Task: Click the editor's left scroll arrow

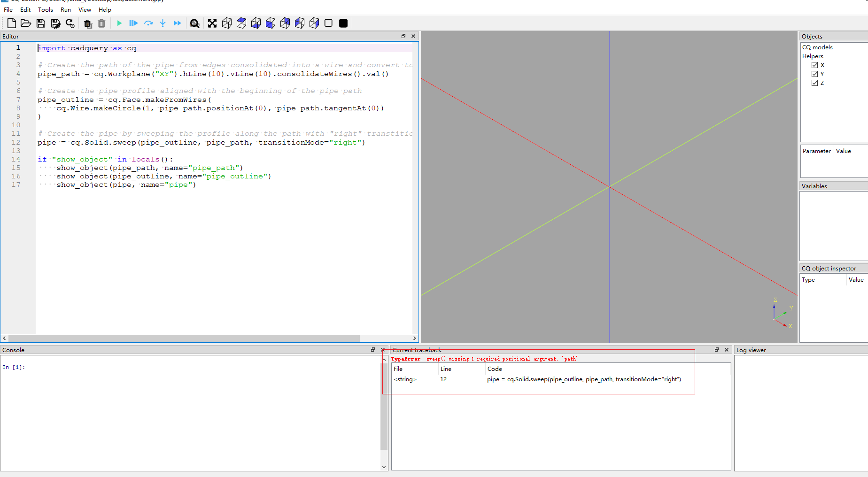Action: pos(4,338)
